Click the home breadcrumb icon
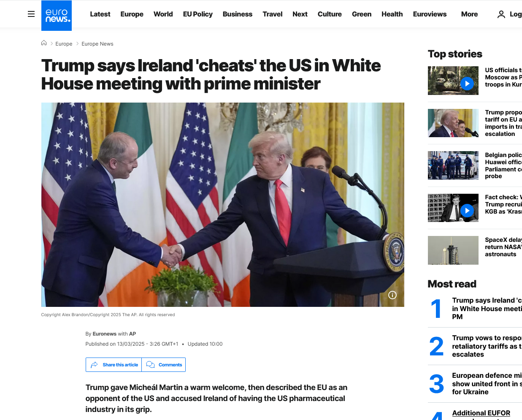Viewport: 522px width, 420px height. tap(44, 43)
